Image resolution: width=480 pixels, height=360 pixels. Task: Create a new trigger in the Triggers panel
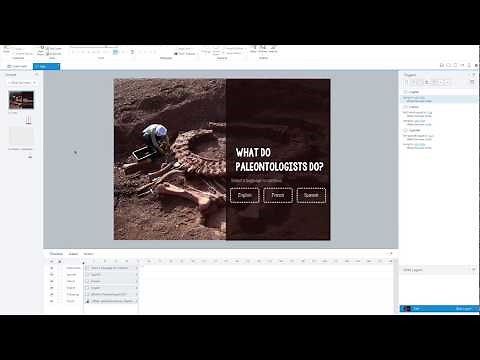point(406,82)
